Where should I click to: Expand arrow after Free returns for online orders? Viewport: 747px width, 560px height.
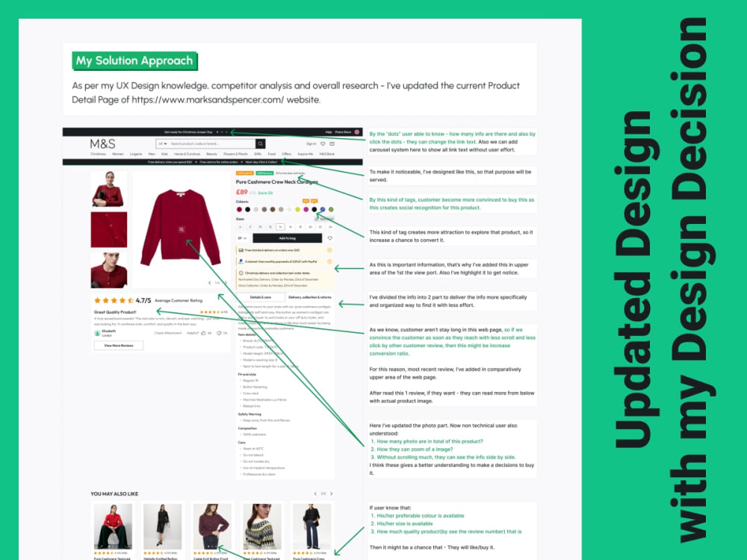pyautogui.click(x=242, y=162)
